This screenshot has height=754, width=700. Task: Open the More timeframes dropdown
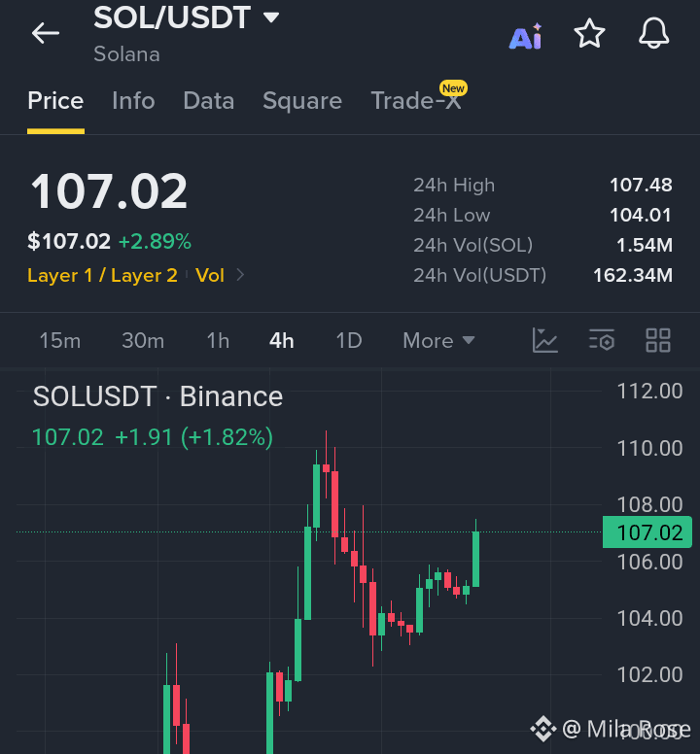(438, 341)
